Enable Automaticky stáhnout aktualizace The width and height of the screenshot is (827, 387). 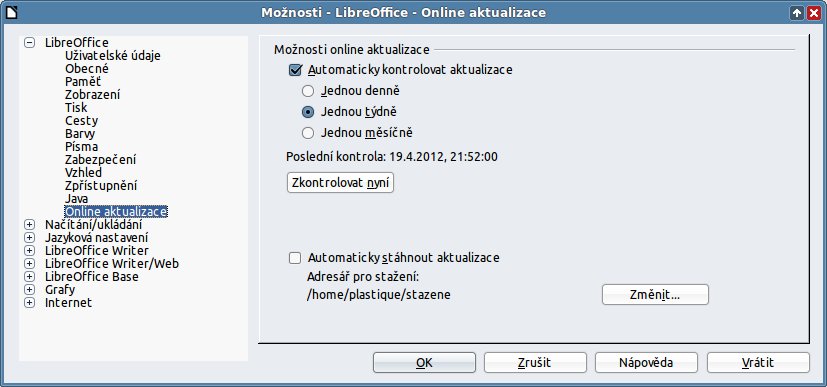tap(295, 258)
